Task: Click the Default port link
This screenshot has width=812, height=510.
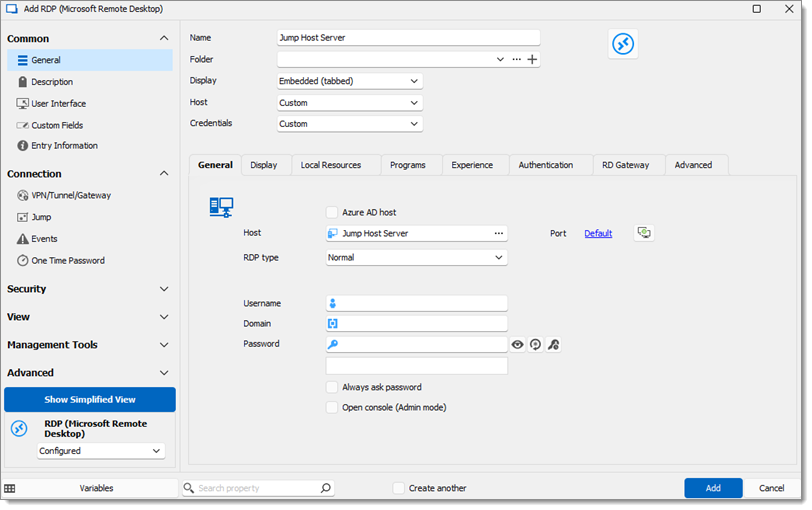Action: coord(598,234)
